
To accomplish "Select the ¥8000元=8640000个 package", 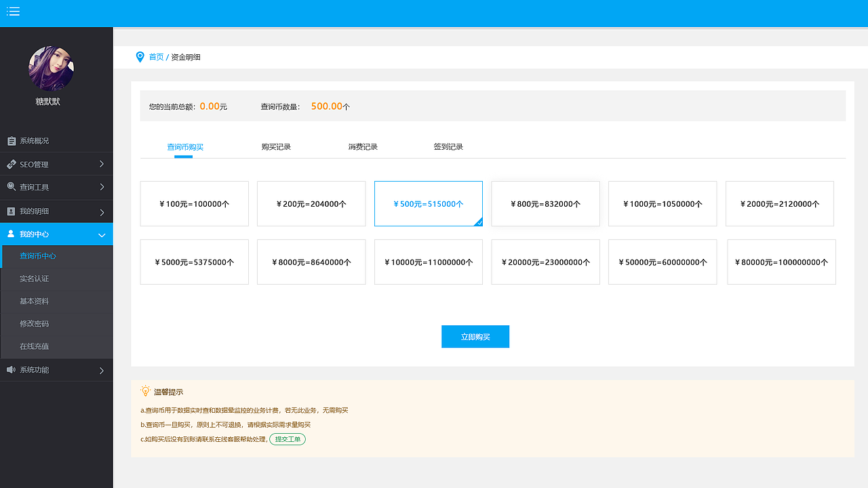I will 311,262.
